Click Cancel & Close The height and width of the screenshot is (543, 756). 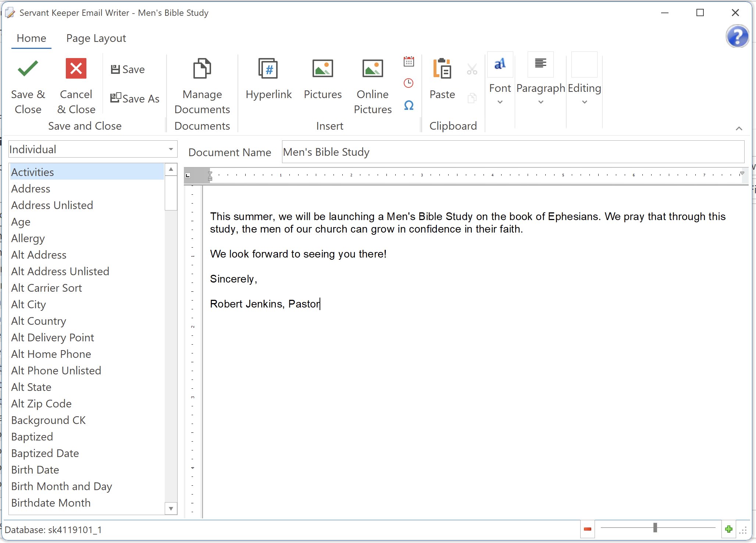[76, 84]
